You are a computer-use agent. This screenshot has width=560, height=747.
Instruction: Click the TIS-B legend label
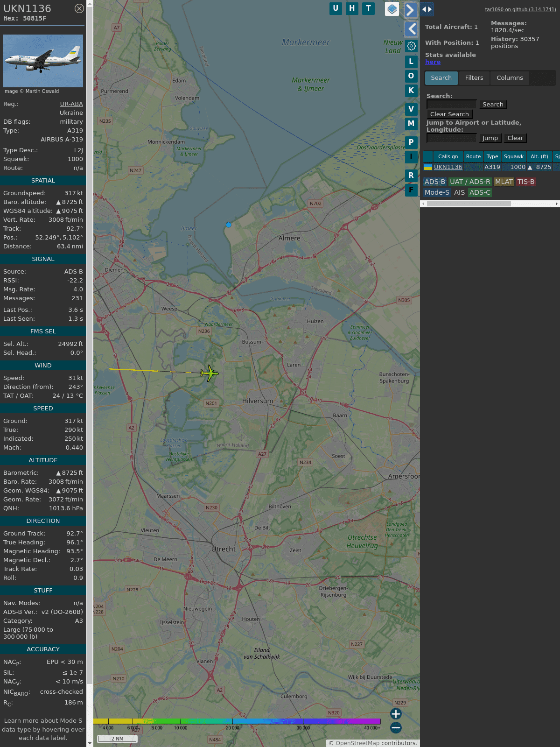525,182
